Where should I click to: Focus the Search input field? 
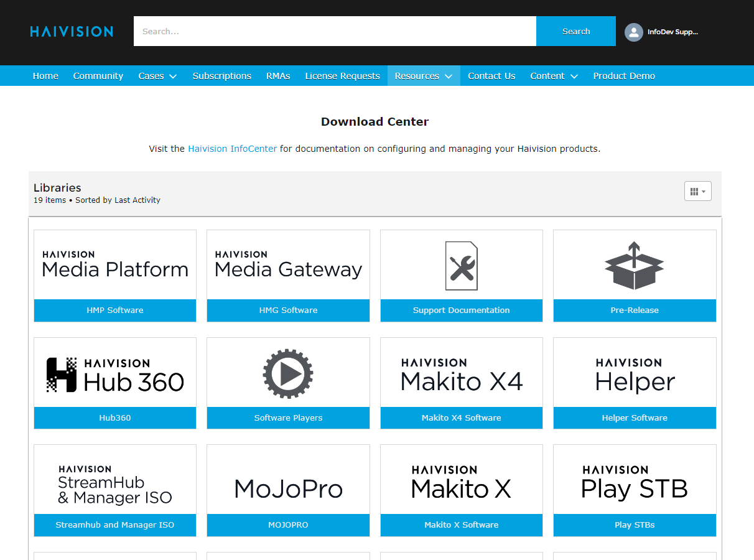pyautogui.click(x=335, y=32)
